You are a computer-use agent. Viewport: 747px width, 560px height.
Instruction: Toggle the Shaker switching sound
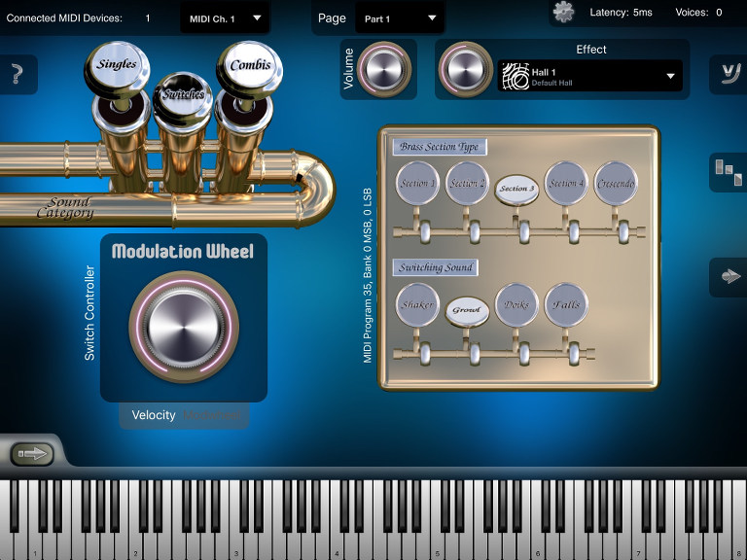coord(418,305)
